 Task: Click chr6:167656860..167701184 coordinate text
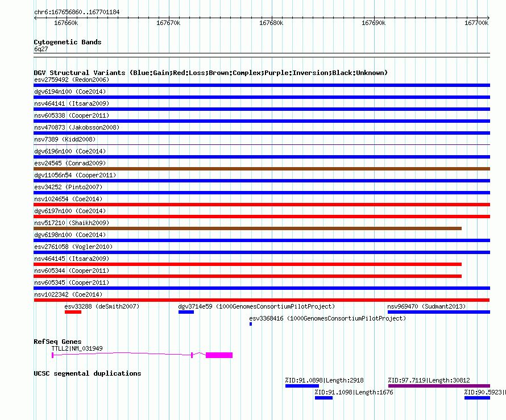point(77,12)
